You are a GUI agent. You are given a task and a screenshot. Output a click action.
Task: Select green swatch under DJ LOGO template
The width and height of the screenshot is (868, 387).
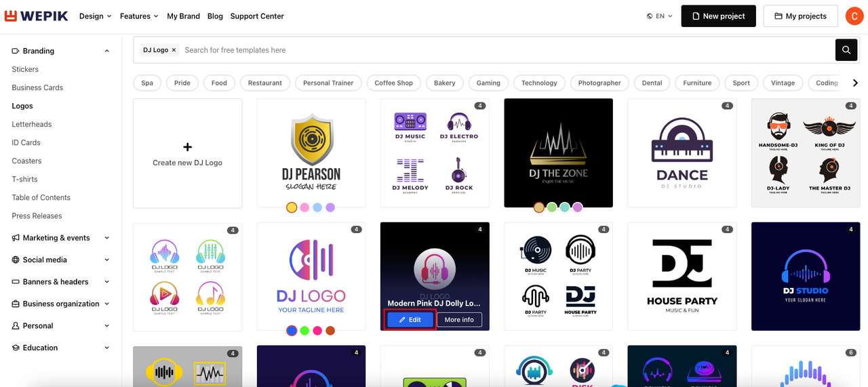304,331
